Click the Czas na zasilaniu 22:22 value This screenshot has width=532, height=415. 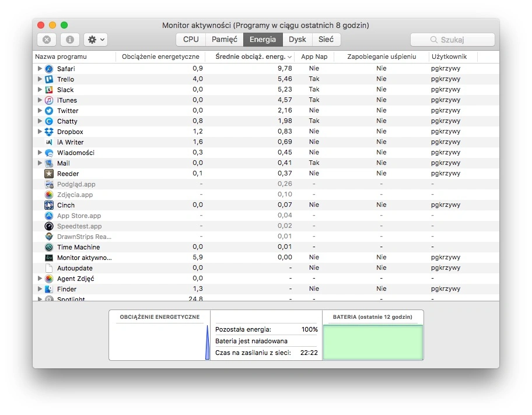click(x=309, y=353)
